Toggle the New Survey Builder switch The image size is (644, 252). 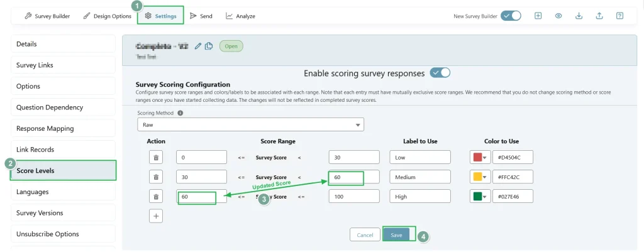[511, 16]
